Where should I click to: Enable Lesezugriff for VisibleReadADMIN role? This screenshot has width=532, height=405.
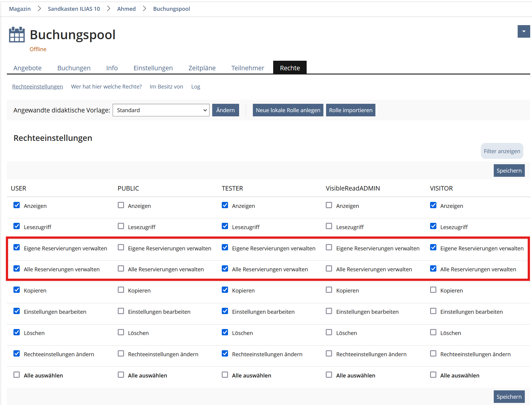click(329, 226)
